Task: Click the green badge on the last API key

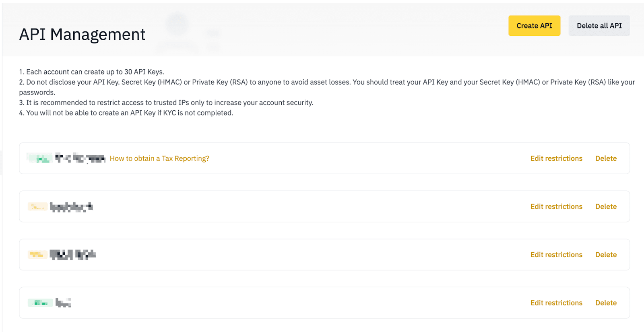Action: pyautogui.click(x=40, y=303)
